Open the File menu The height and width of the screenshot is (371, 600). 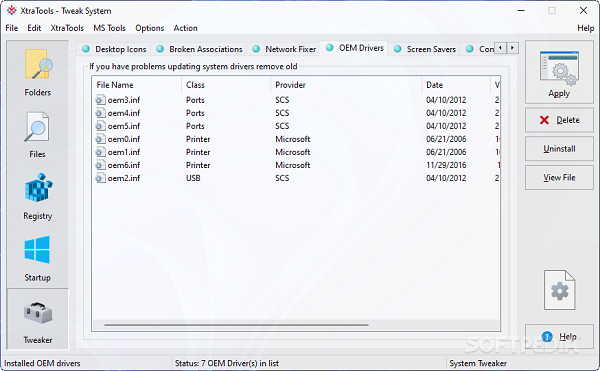11,28
